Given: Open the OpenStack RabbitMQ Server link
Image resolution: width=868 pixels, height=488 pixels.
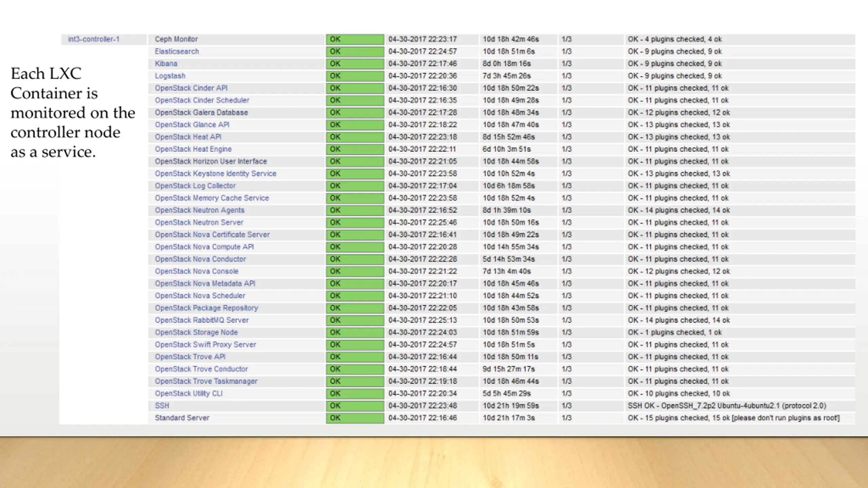Looking at the screenshot, I should point(201,320).
